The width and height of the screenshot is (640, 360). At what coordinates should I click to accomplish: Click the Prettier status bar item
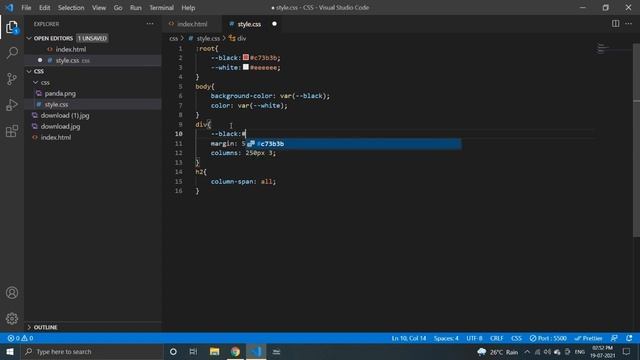(x=588, y=338)
